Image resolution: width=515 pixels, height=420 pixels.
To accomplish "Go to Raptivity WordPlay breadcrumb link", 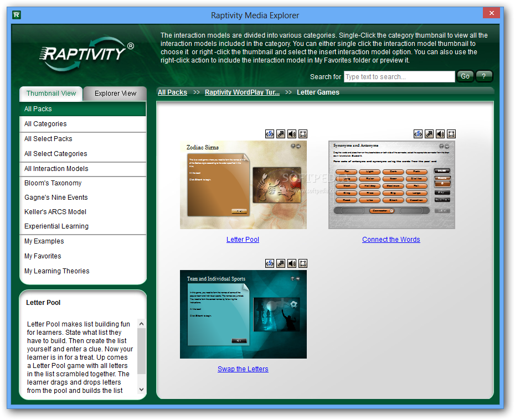I will click(x=242, y=92).
